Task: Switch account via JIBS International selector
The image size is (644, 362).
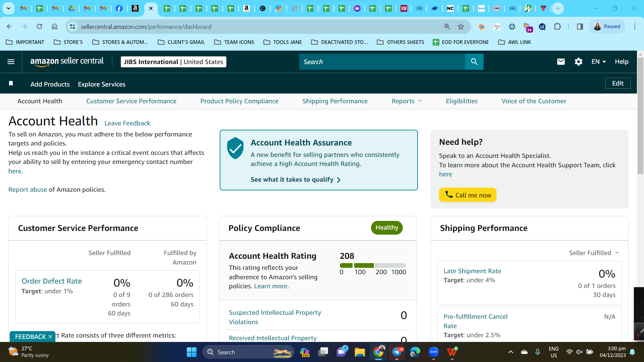Action: click(173, 62)
